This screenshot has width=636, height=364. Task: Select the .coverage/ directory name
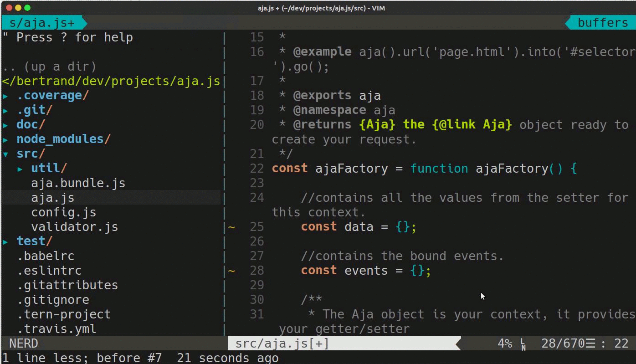(x=53, y=96)
